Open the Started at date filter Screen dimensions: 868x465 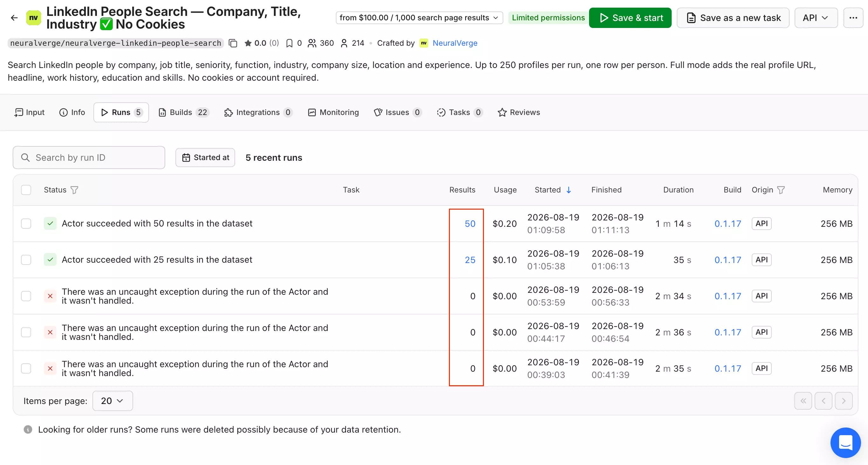tap(205, 157)
